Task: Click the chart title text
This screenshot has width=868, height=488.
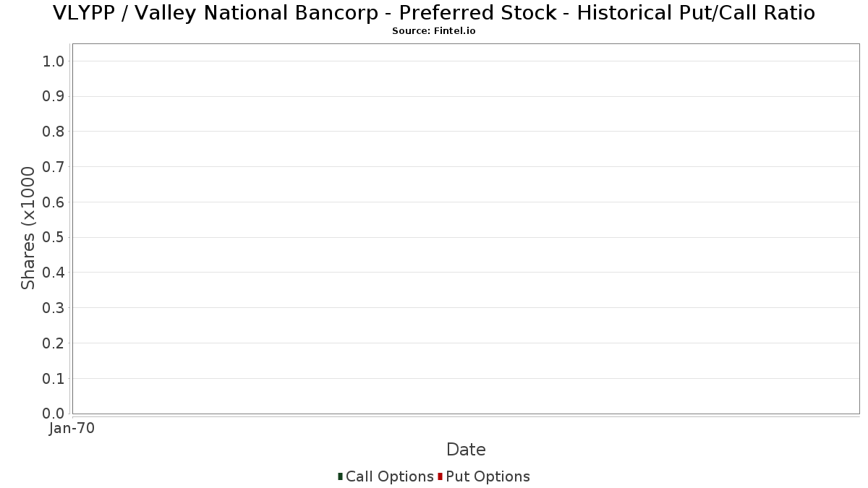Action: [x=434, y=13]
